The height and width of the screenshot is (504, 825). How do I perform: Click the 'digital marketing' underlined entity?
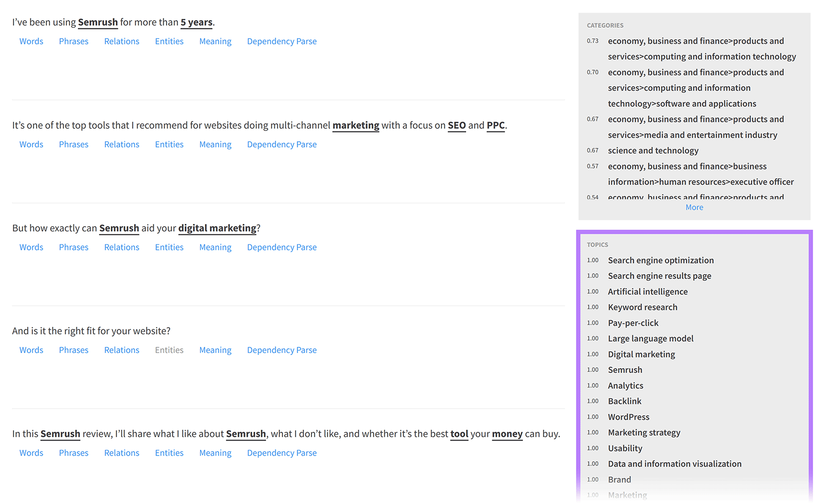point(217,228)
